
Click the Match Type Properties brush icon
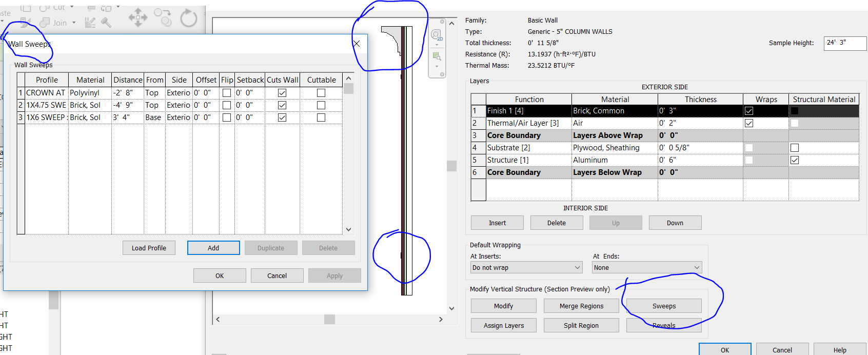click(x=25, y=22)
